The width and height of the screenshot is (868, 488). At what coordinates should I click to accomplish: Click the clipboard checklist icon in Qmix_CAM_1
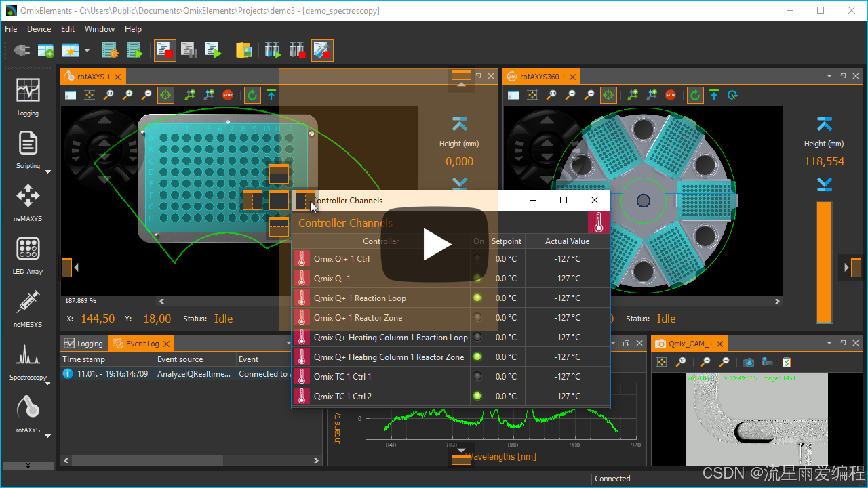click(x=787, y=362)
